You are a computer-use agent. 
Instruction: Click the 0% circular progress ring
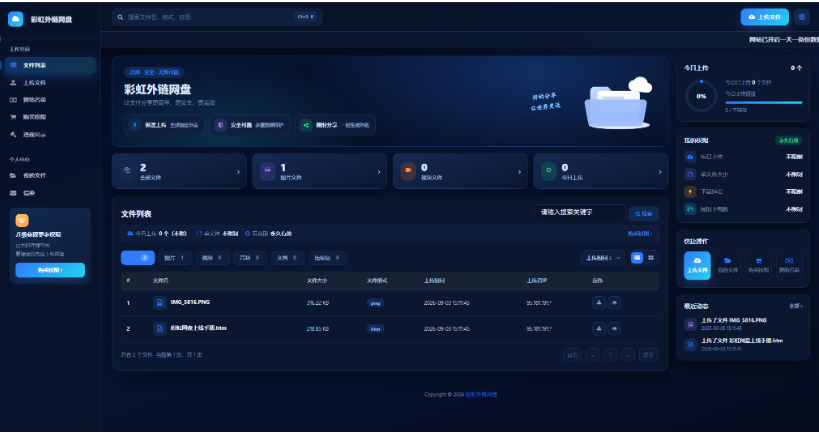[x=701, y=96]
